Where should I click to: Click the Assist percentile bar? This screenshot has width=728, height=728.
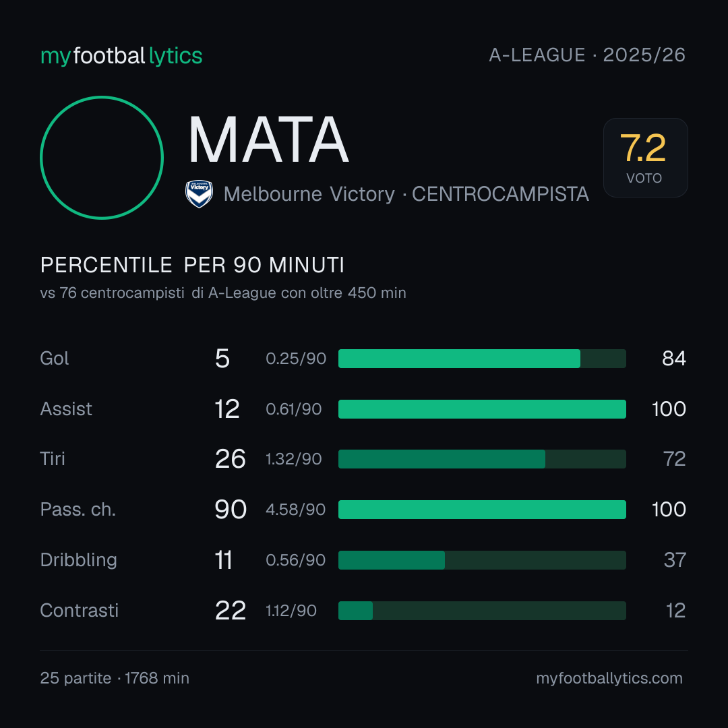[482, 409]
